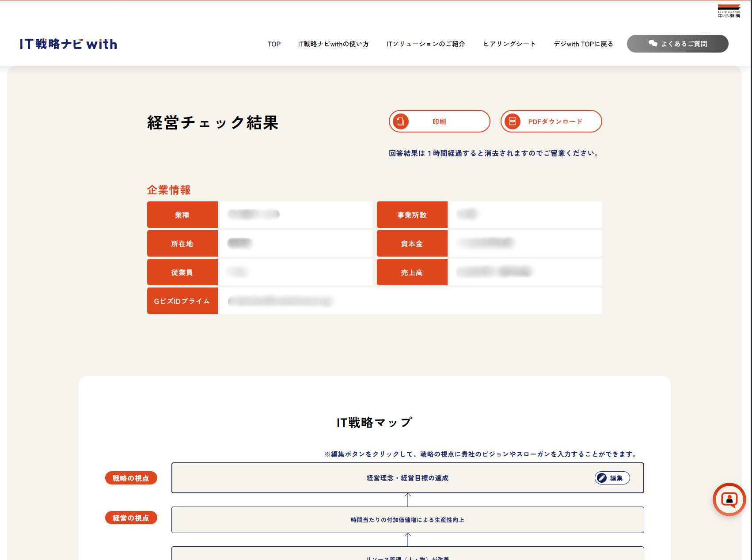
Task: Open the ヒアリングシート page
Action: coord(509,44)
